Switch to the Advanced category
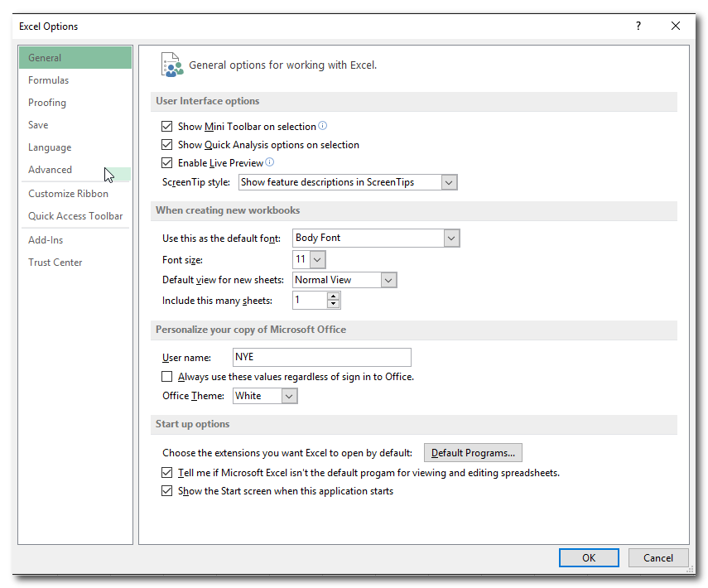708x588 pixels. pyautogui.click(x=51, y=170)
